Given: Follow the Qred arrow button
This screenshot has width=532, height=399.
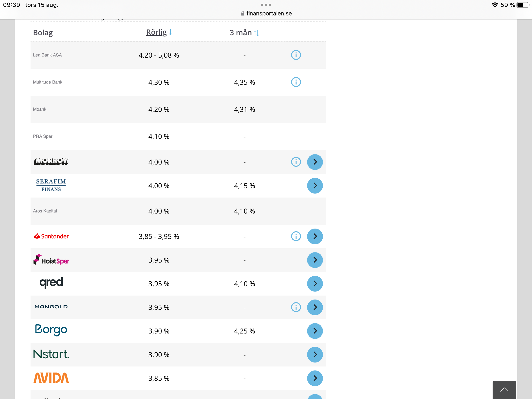Looking at the screenshot, I should tap(315, 283).
